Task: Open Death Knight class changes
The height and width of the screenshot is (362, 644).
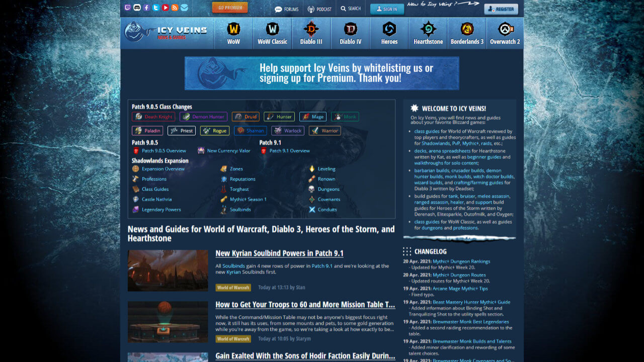Action: [153, 117]
